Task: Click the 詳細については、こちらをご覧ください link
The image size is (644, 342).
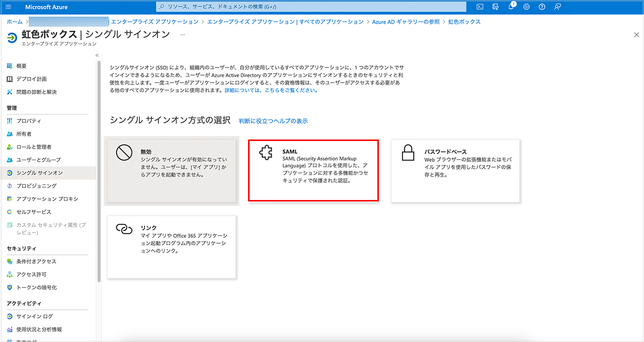Action: pyautogui.click(x=271, y=90)
